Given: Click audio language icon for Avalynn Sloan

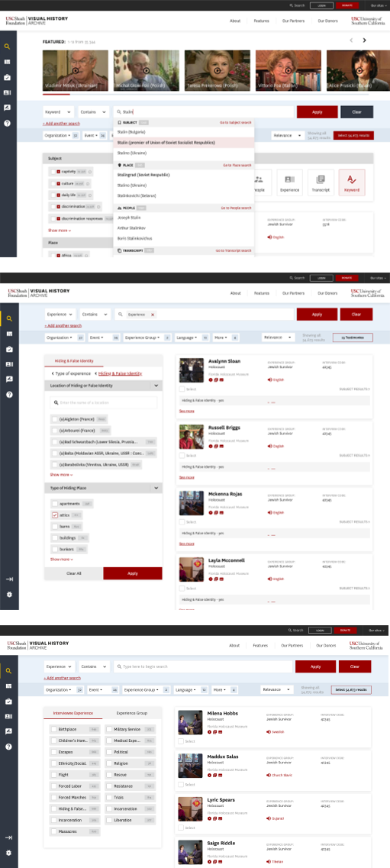Looking at the screenshot, I should click(269, 379).
